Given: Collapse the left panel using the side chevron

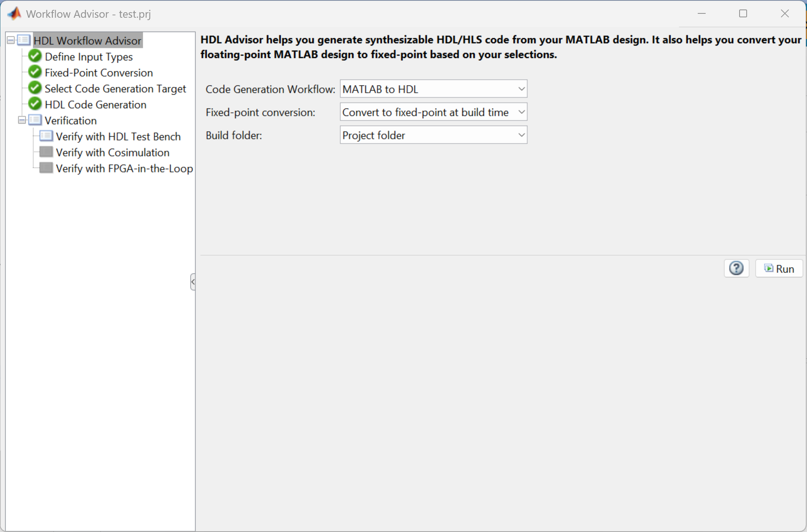Looking at the screenshot, I should click(x=192, y=281).
